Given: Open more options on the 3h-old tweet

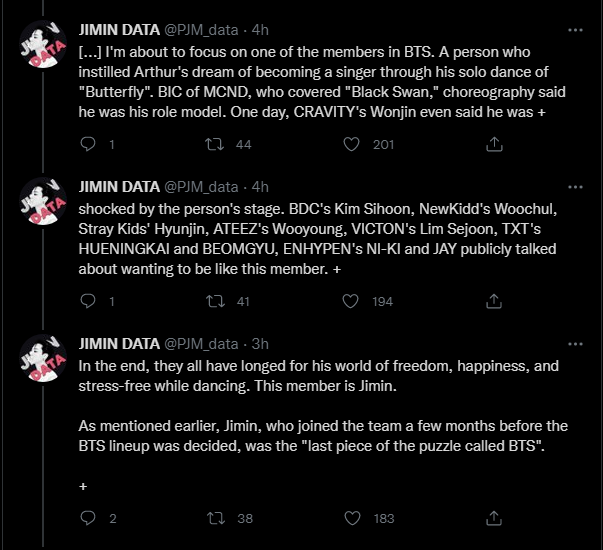Looking at the screenshot, I should [575, 344].
